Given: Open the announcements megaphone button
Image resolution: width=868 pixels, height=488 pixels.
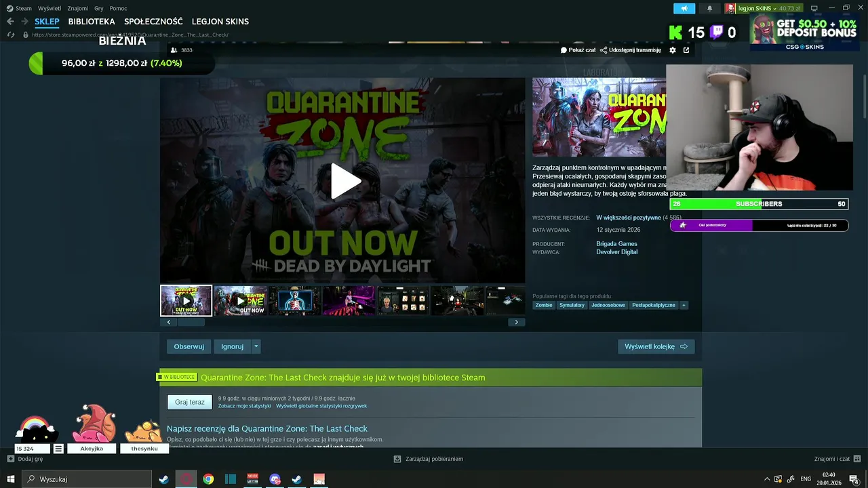Looking at the screenshot, I should click(684, 8).
